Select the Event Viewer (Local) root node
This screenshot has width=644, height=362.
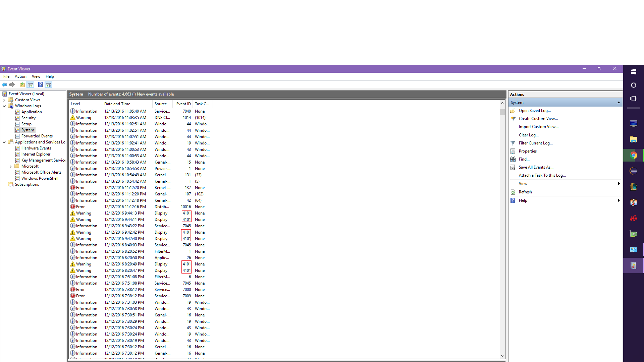click(26, 94)
